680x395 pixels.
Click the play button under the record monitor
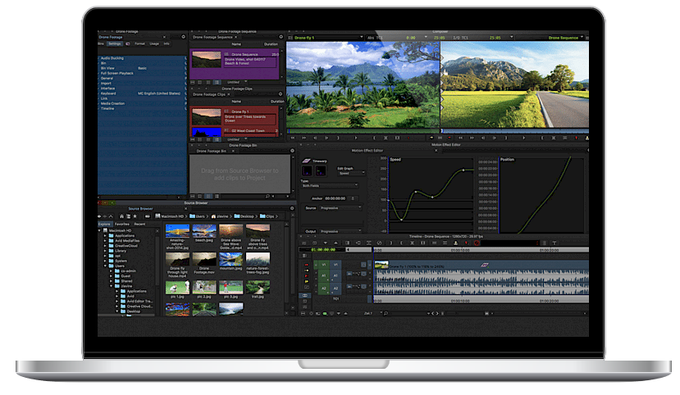coord(524,138)
